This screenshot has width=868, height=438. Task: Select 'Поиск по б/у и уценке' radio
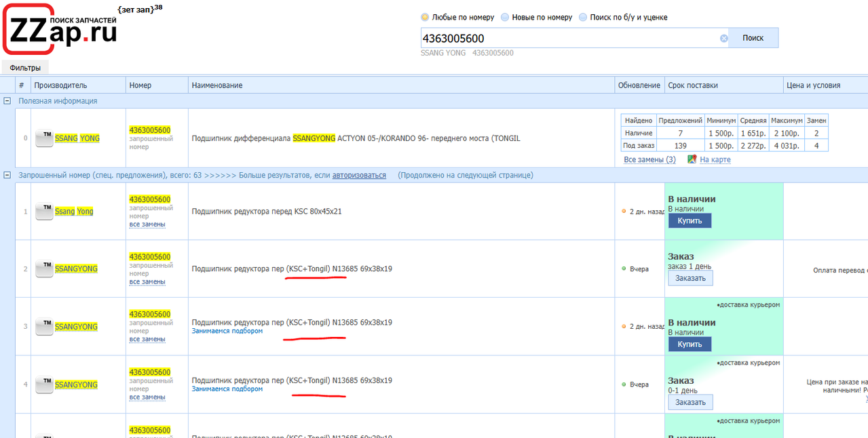pos(583,17)
